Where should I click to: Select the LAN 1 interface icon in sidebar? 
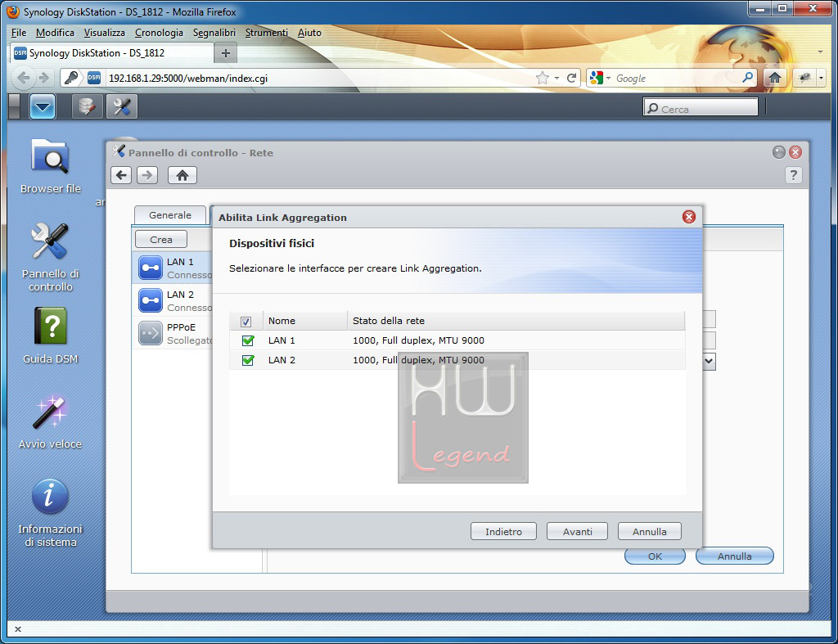tap(151, 268)
